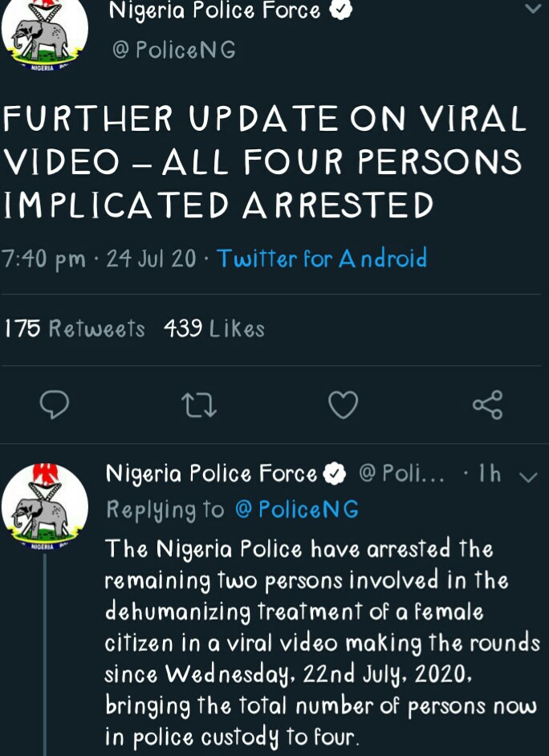Open the reply tweet body text

point(321,642)
